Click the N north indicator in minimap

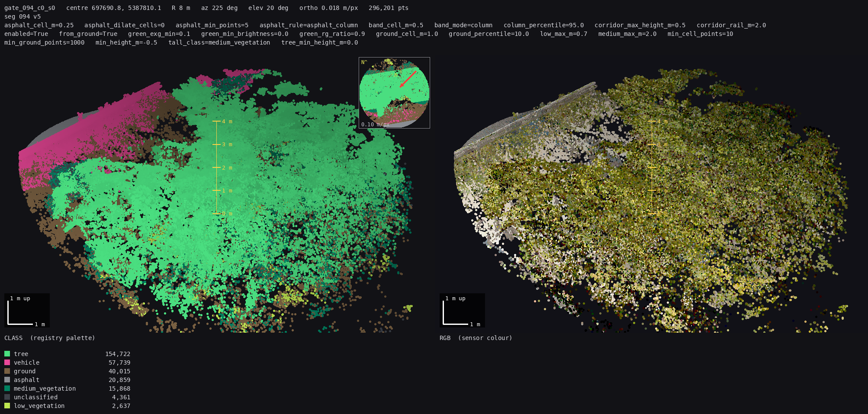(x=364, y=62)
